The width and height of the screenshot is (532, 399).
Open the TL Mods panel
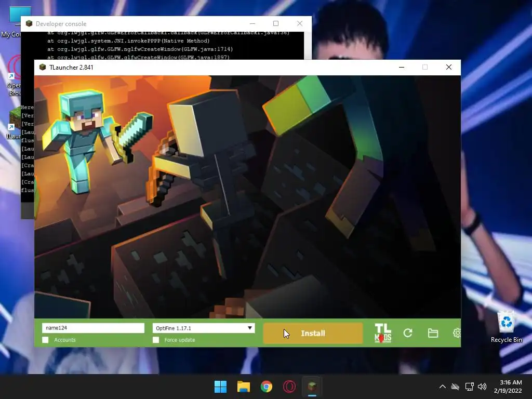[x=383, y=333]
